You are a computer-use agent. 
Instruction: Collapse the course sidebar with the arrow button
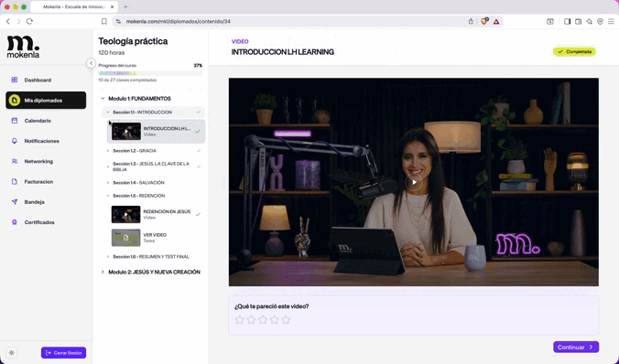(x=92, y=63)
